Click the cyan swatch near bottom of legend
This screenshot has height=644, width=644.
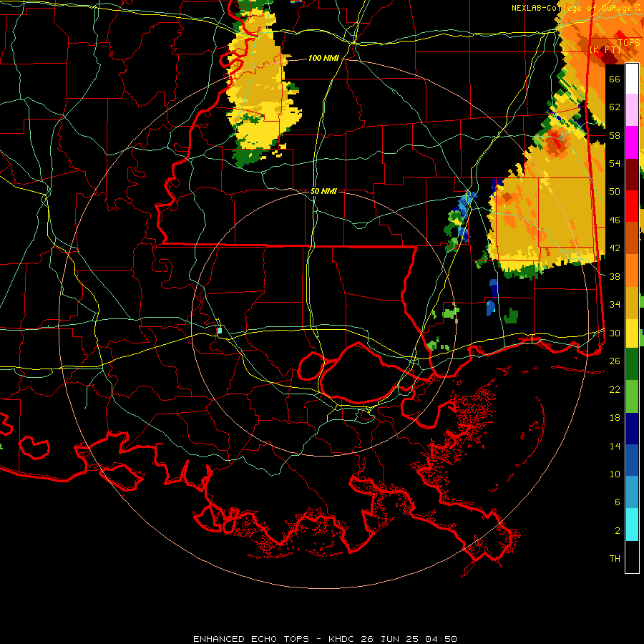pos(632,525)
